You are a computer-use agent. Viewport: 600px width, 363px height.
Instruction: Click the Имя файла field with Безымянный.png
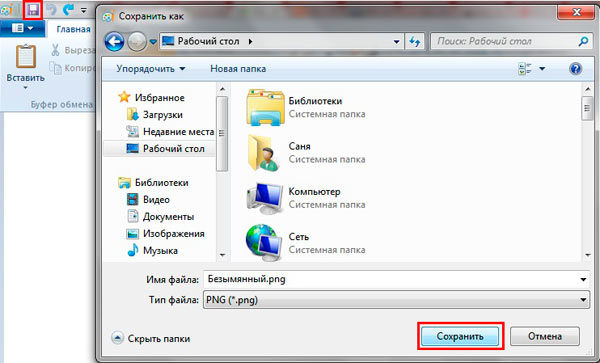(x=396, y=279)
